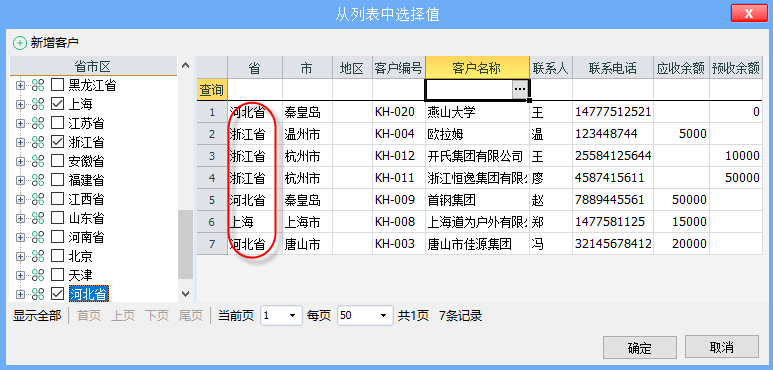Select the 唐山市佳源集团 cell

pyautogui.click(x=477, y=243)
